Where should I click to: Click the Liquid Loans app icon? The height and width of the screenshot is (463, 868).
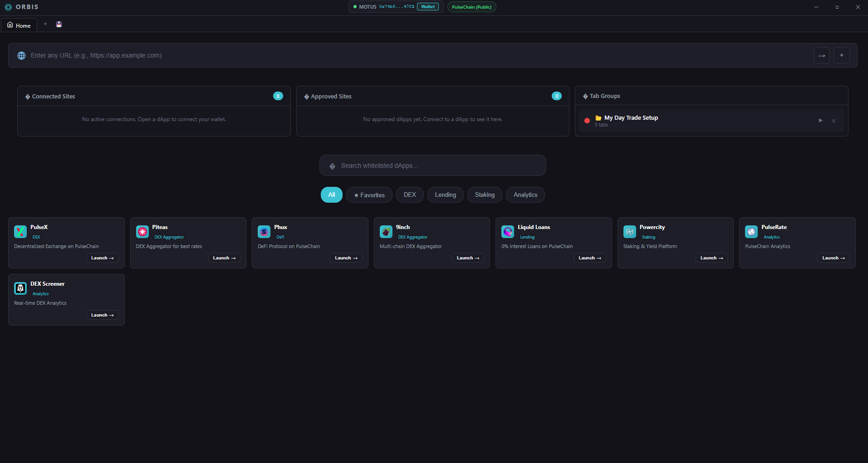pyautogui.click(x=508, y=232)
